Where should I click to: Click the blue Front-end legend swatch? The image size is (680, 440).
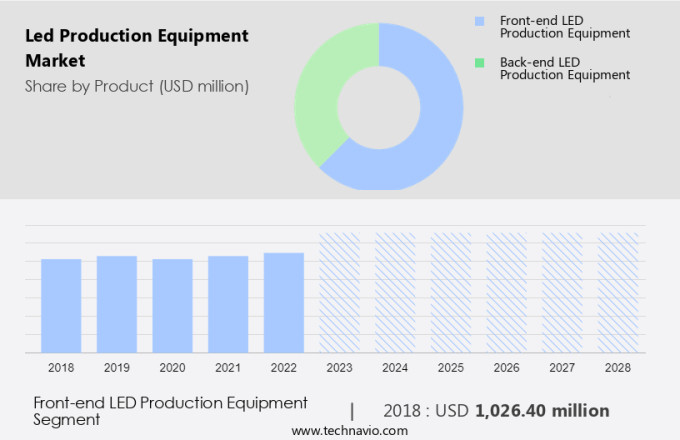point(479,20)
